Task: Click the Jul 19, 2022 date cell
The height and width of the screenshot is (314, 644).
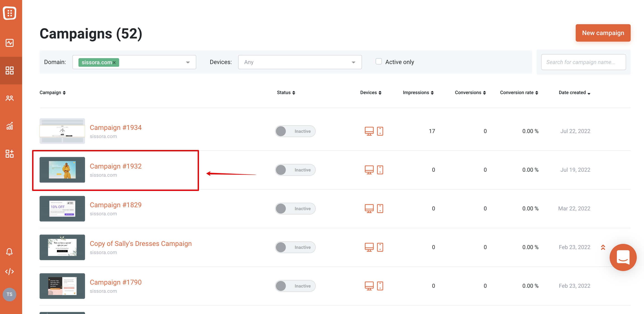Action: point(575,170)
